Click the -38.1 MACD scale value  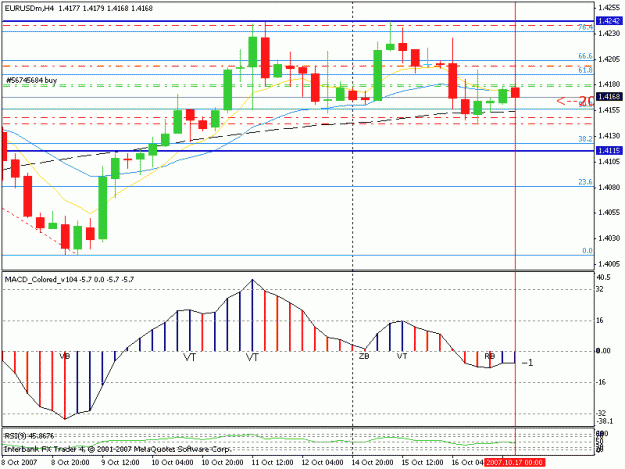coord(604,422)
